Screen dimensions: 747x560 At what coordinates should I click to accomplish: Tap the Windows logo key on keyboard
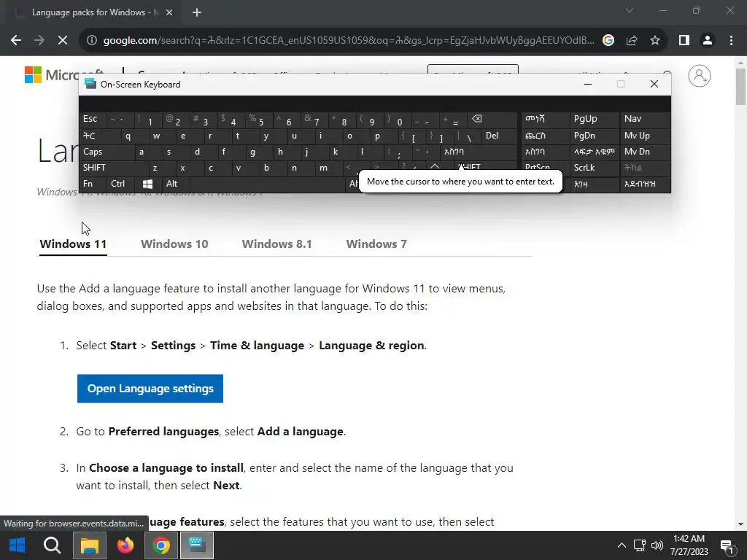coord(147,184)
